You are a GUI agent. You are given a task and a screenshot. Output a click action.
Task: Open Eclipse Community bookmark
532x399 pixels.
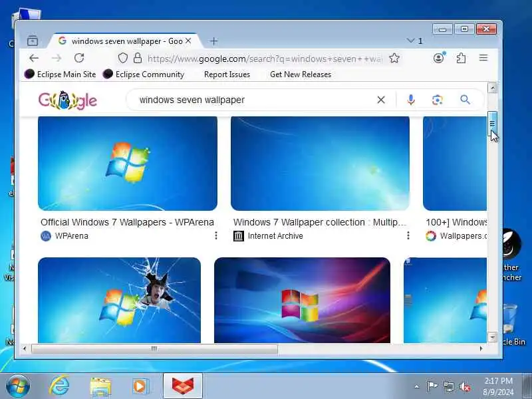pyautogui.click(x=143, y=74)
